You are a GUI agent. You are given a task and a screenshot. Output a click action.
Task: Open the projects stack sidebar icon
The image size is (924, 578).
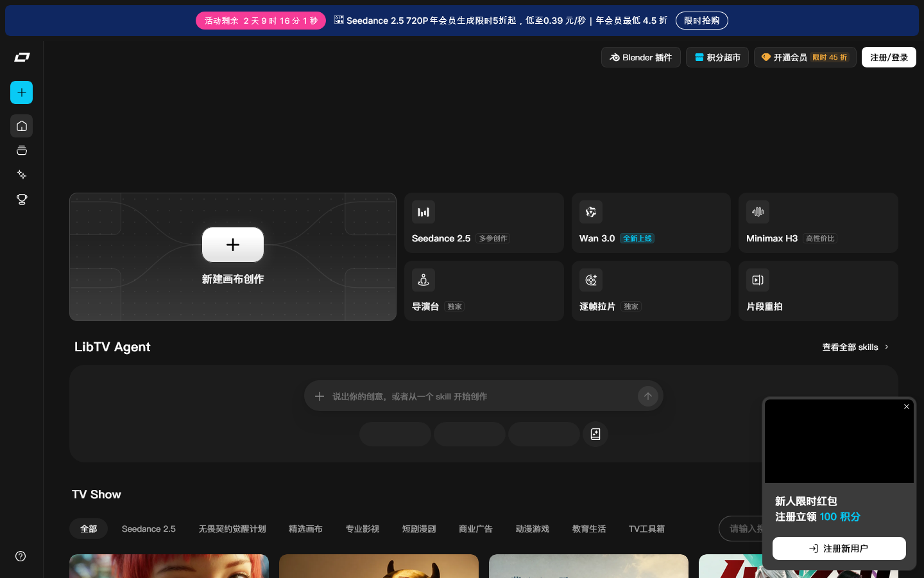point(22,150)
